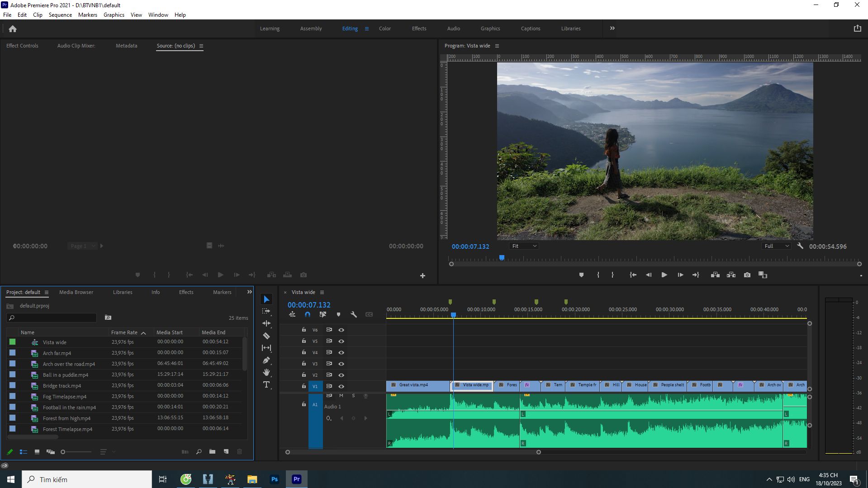Switch to the Media Browser tab

click(76, 292)
